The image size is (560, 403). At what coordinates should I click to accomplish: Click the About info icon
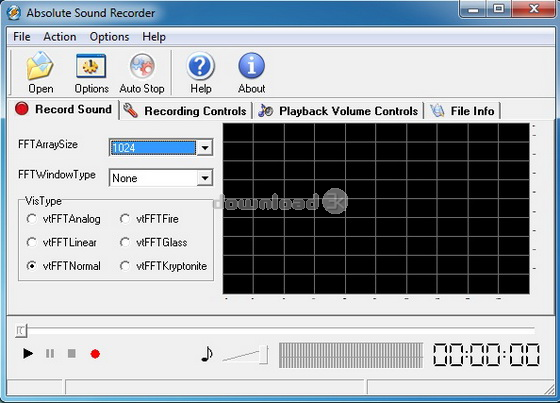coord(251,66)
